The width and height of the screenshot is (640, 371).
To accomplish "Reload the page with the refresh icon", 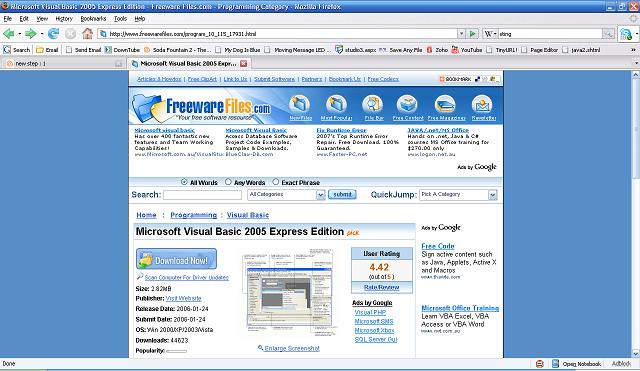I will (53, 34).
